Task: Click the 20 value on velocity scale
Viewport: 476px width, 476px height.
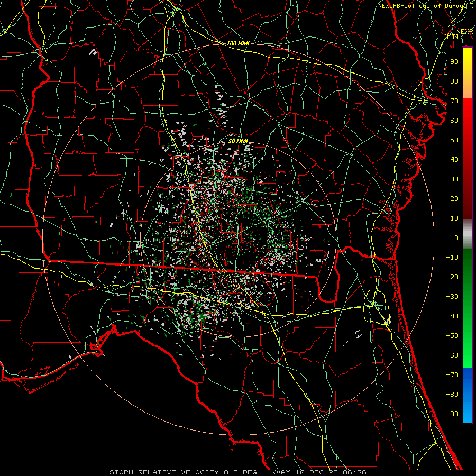Action: pos(454,199)
